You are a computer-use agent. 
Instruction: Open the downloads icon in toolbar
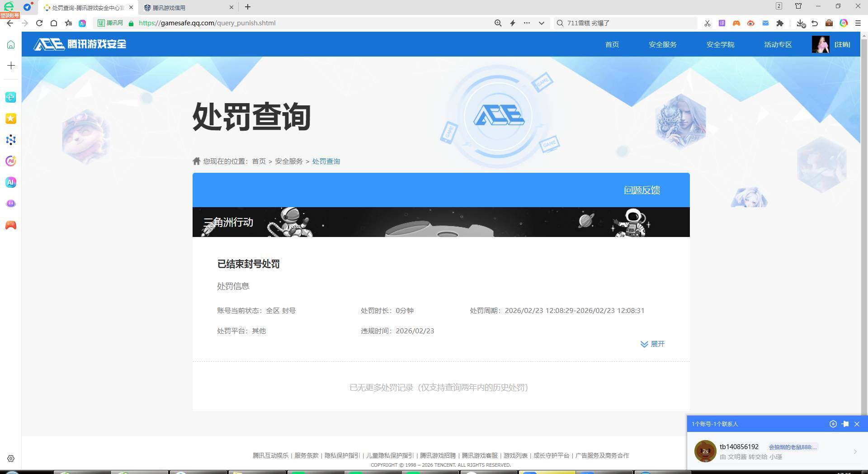click(x=801, y=23)
